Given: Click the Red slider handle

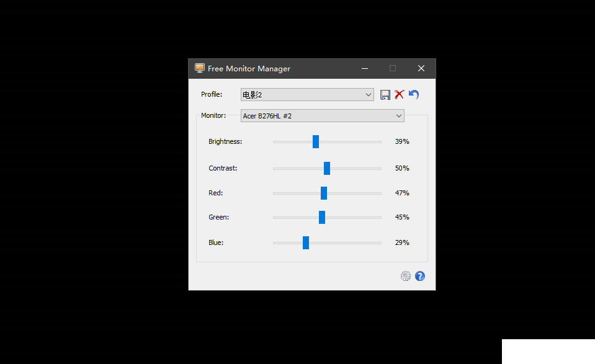Looking at the screenshot, I should point(324,193).
